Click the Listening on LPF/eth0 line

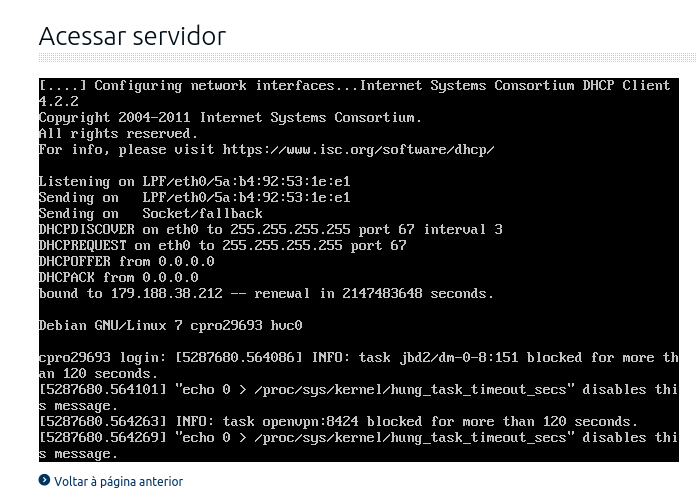[x=195, y=181]
